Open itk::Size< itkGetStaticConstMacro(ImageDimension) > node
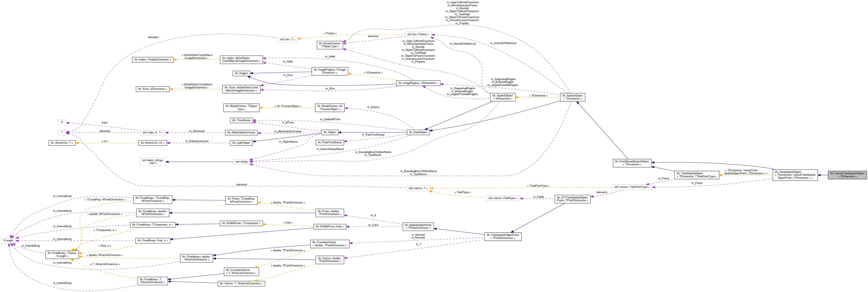The image size is (868, 292). click(241, 89)
